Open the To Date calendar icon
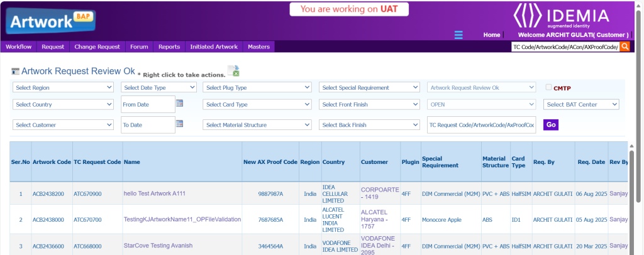The height and width of the screenshot is (255, 644). [x=179, y=124]
